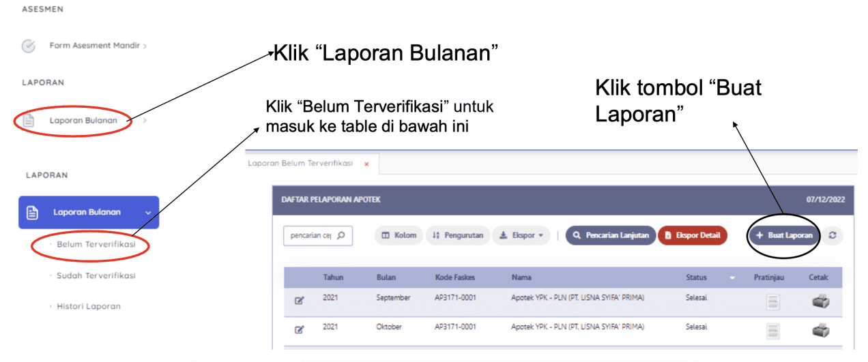Sort by the Status column arrow
868x362 pixels.
click(733, 277)
